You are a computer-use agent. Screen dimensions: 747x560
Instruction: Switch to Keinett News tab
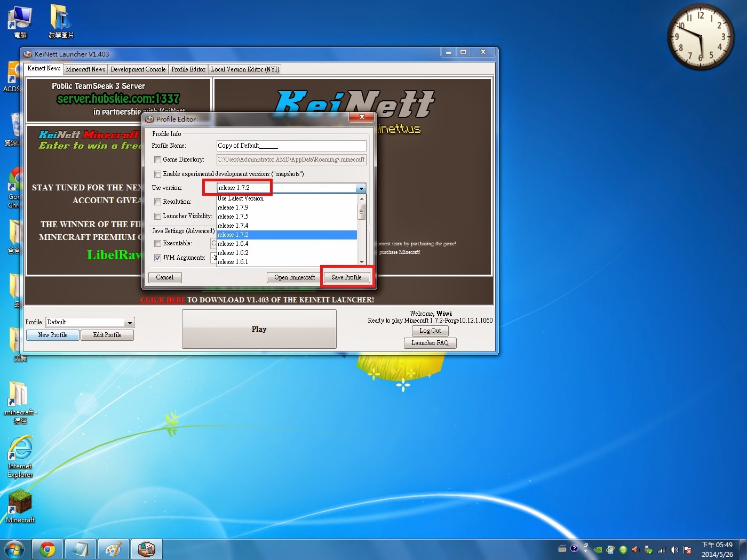(x=44, y=68)
